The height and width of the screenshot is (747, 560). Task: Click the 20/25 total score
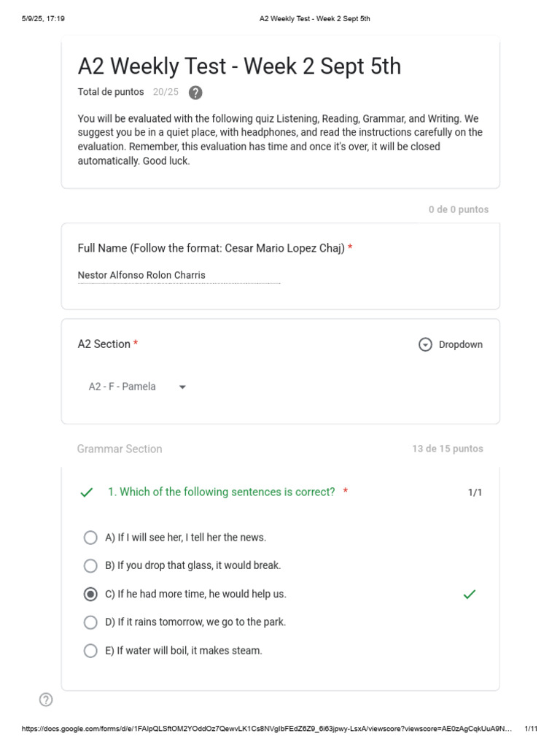pyautogui.click(x=166, y=92)
